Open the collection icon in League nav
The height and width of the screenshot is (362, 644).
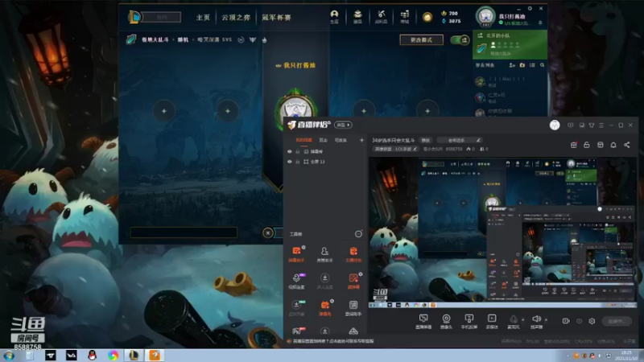pyautogui.click(x=357, y=16)
